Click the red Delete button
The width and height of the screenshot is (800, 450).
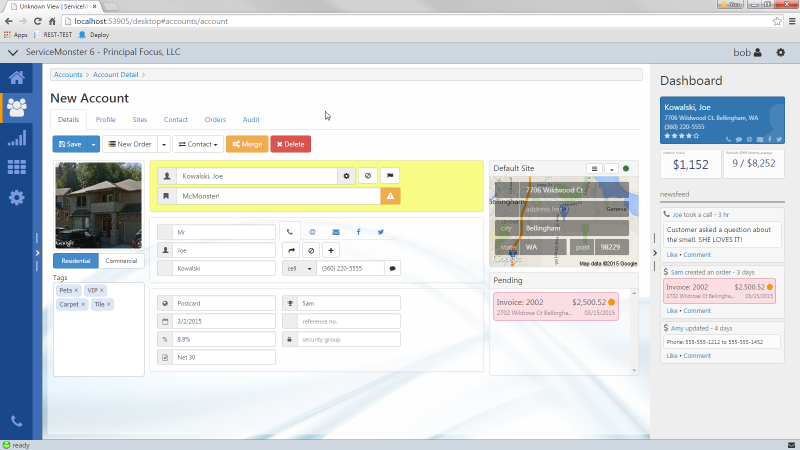(x=291, y=144)
